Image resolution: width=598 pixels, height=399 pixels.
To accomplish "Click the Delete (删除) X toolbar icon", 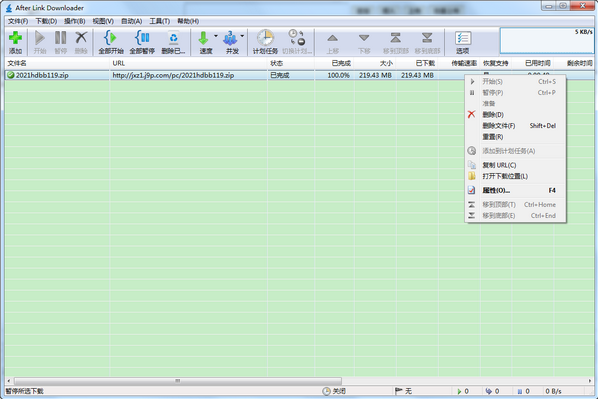I will [x=81, y=38].
